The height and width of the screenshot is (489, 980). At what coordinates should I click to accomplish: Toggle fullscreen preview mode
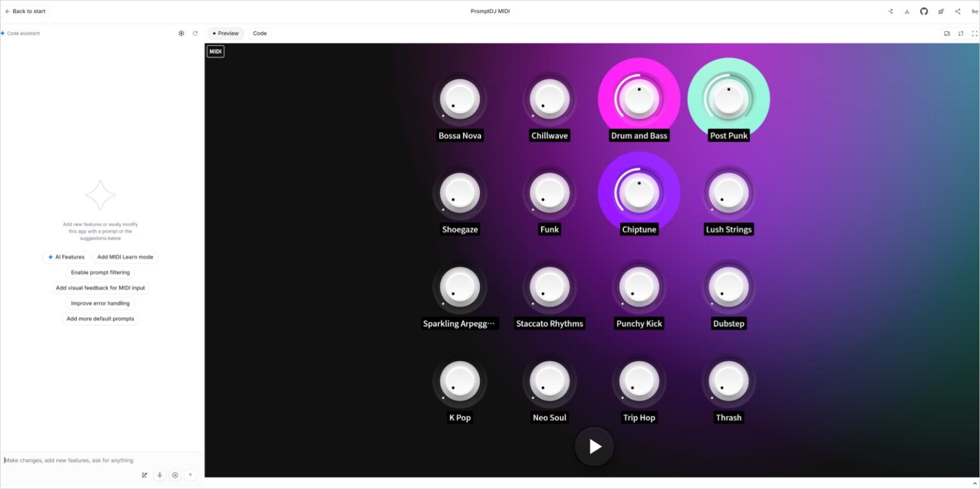point(974,33)
